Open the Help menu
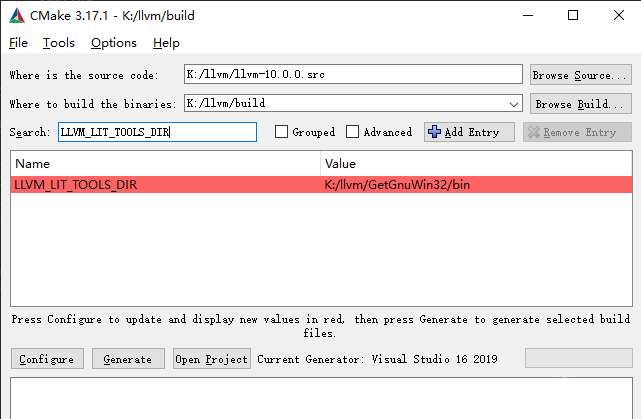The image size is (641, 419). click(x=166, y=43)
